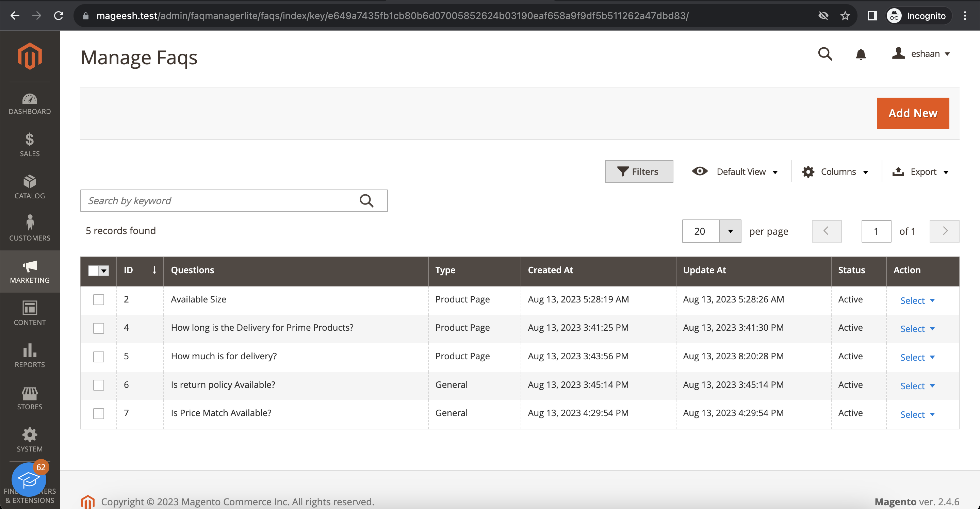Check the Available Size row checkbox
The height and width of the screenshot is (509, 980).
(99, 300)
